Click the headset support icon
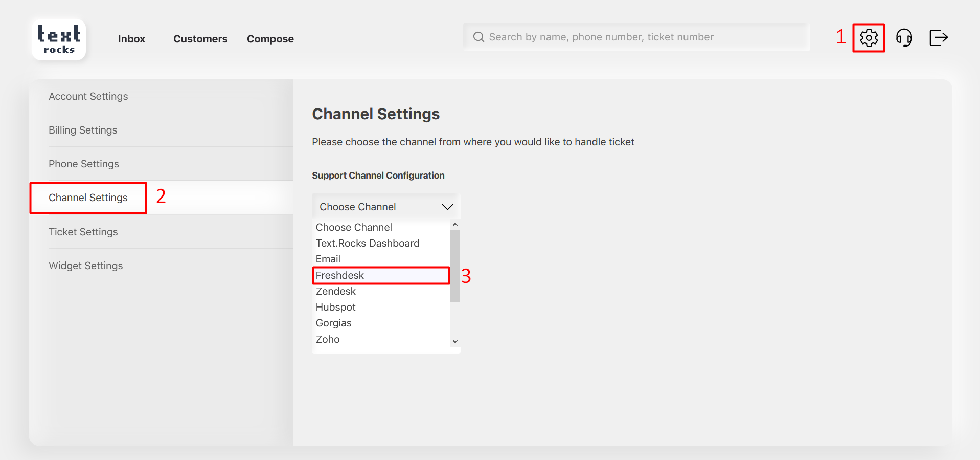The width and height of the screenshot is (980, 460). (x=904, y=37)
